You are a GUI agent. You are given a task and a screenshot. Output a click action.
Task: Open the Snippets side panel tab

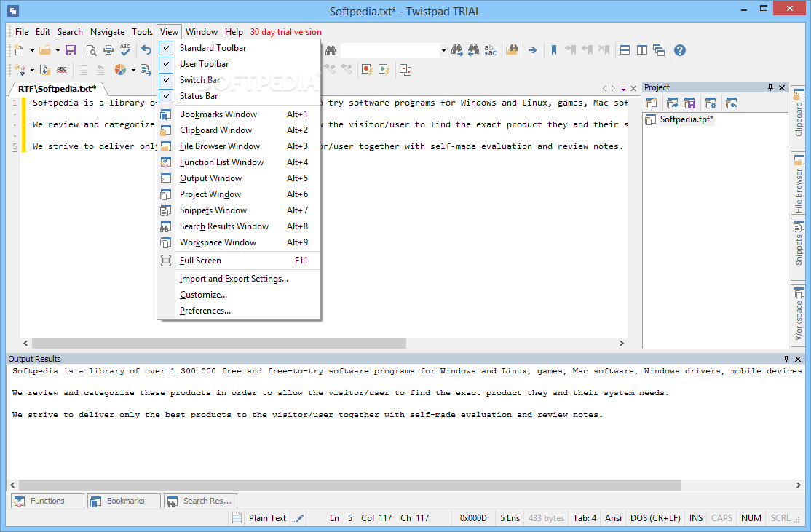pos(798,250)
